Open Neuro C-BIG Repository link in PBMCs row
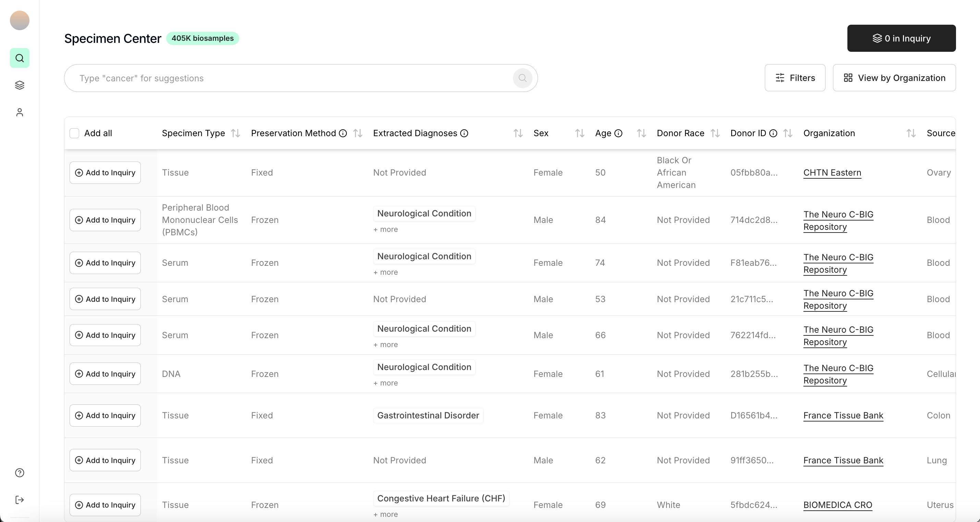The width and height of the screenshot is (980, 522). point(838,221)
